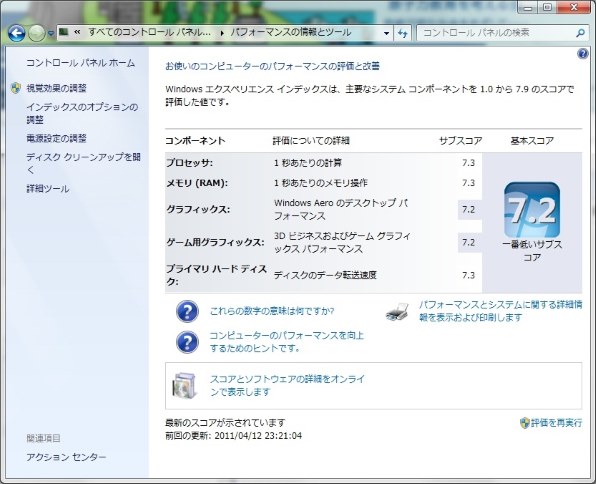This screenshot has height=484, width=596.
Task: Click the サブスコア column header
Action: 461,141
